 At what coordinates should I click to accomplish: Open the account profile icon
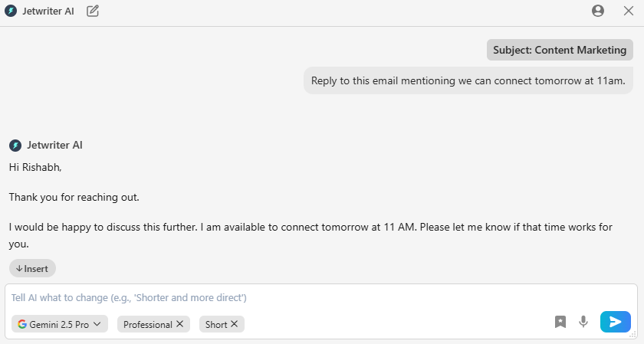(598, 11)
